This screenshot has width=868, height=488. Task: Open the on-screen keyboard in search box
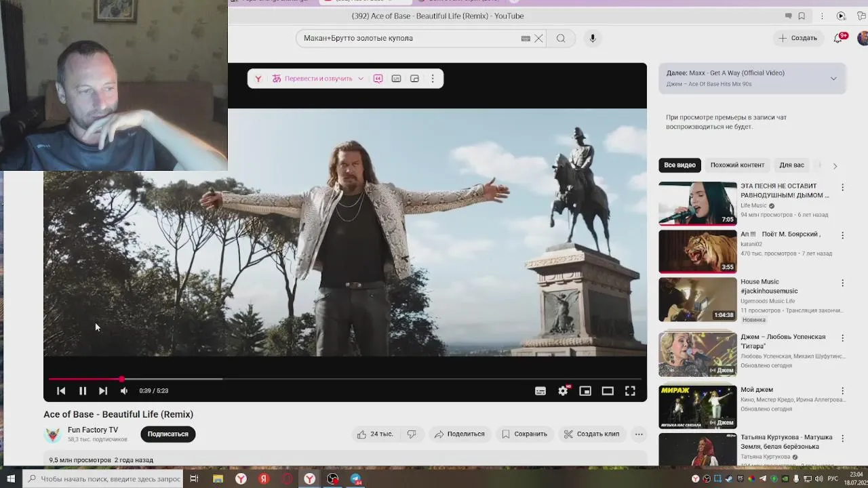coord(526,39)
